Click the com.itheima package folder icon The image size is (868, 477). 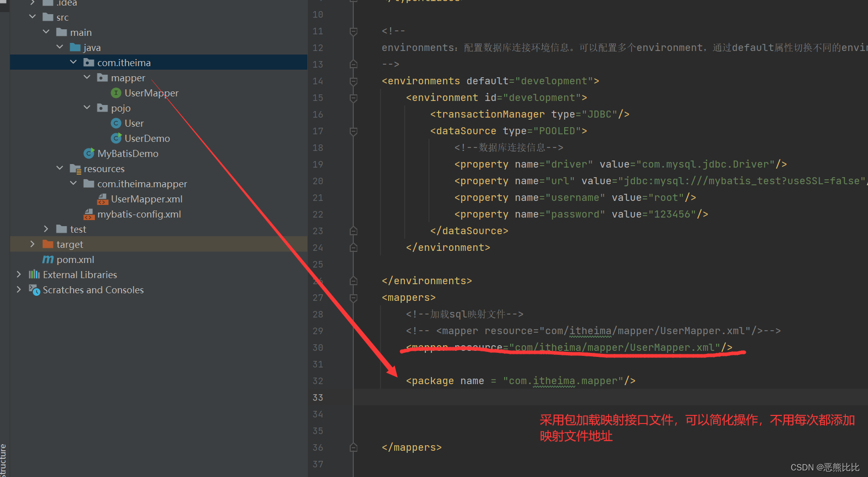point(89,63)
